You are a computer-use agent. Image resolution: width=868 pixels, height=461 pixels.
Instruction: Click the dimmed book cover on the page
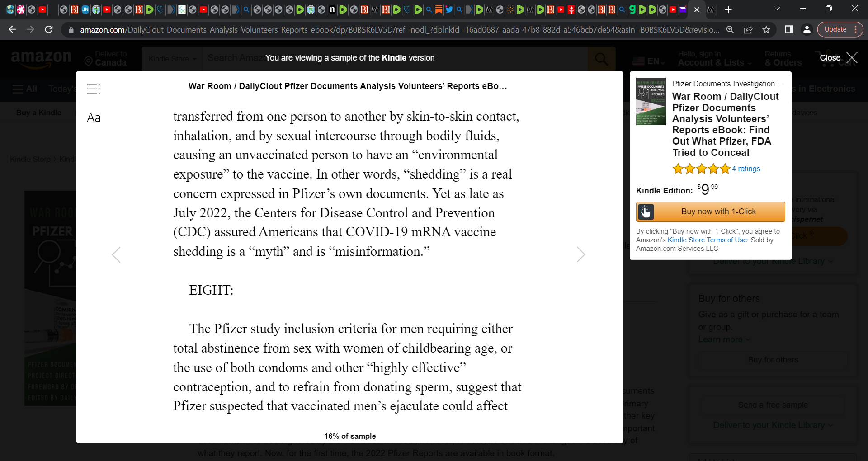tap(50, 298)
